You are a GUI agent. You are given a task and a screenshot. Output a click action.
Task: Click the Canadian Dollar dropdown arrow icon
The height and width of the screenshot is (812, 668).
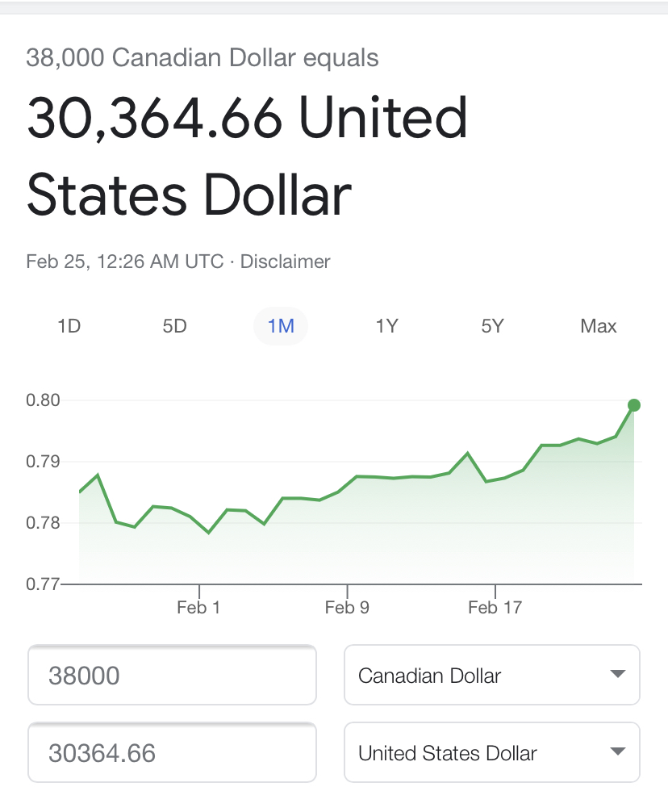click(x=617, y=675)
